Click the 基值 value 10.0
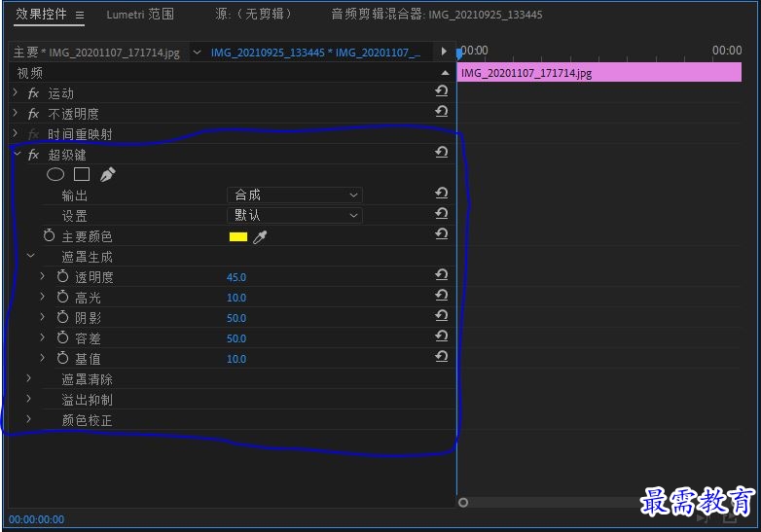This screenshot has height=532, width=761. (236, 359)
